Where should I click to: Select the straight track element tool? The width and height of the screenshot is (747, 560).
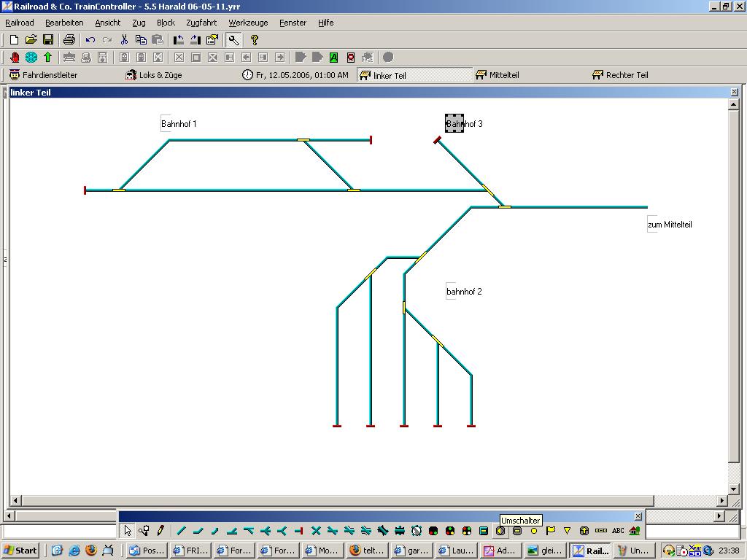[x=181, y=531]
